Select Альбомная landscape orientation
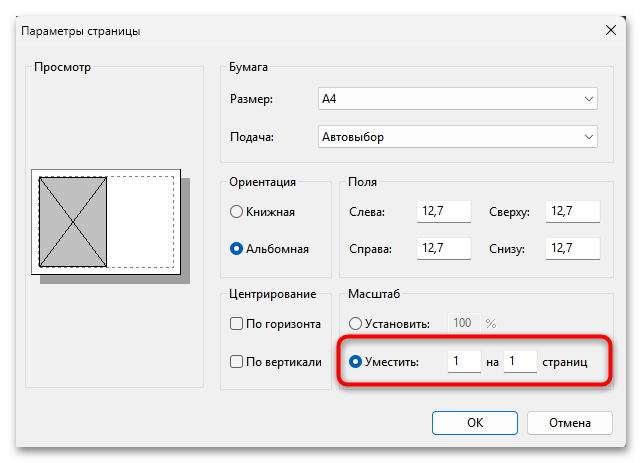This screenshot has height=463, width=642. click(237, 249)
